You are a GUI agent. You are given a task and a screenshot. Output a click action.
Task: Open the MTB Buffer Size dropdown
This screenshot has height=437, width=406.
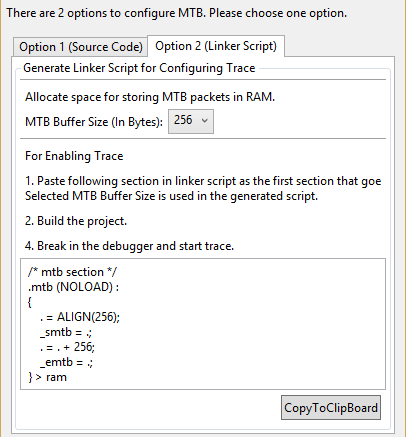point(191,121)
